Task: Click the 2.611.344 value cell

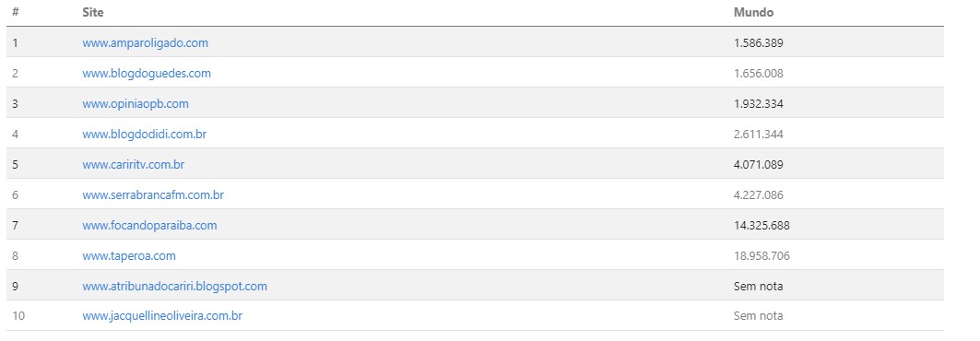Action: [x=758, y=135]
